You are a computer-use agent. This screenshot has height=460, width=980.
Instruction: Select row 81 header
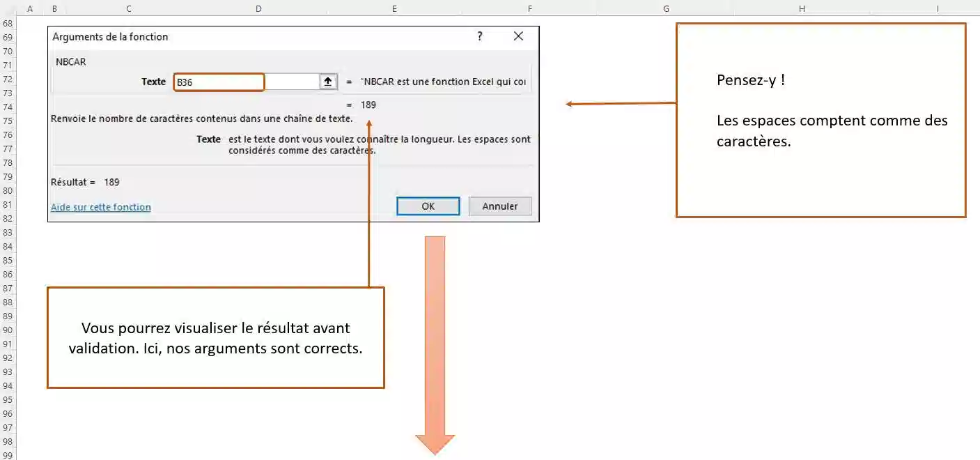(8, 204)
